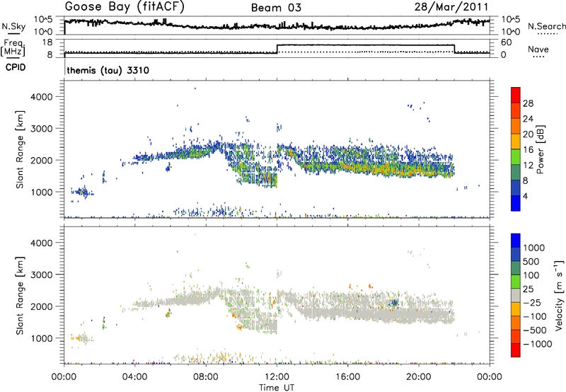Screen dimensions: 566x392
Task: Click the '−25' tick on Velocity colorbar
Action: click(x=532, y=302)
